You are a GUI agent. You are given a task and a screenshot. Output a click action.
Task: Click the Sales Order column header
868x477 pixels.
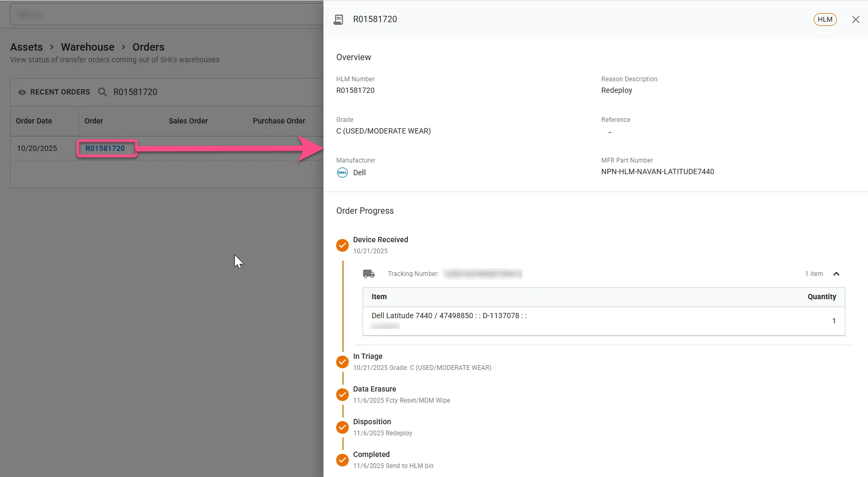coord(188,121)
